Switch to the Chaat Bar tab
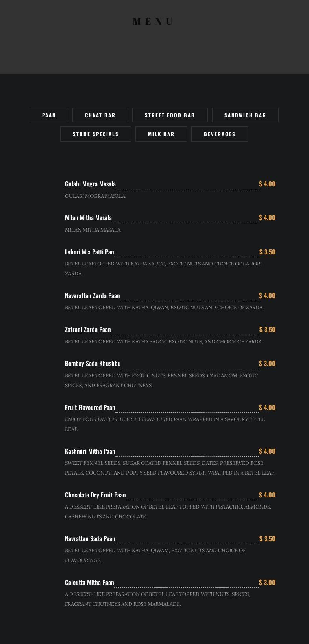Image resolution: width=309 pixels, height=644 pixels. point(100,115)
